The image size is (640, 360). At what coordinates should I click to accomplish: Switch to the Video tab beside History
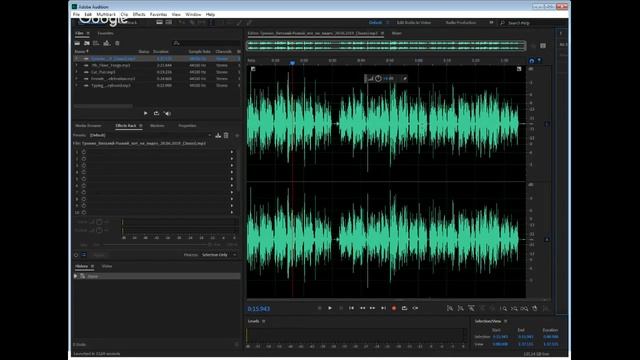(x=107, y=266)
